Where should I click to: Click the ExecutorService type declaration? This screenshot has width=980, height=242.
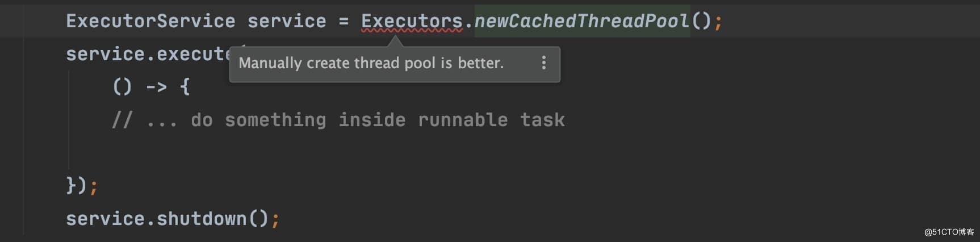150,21
